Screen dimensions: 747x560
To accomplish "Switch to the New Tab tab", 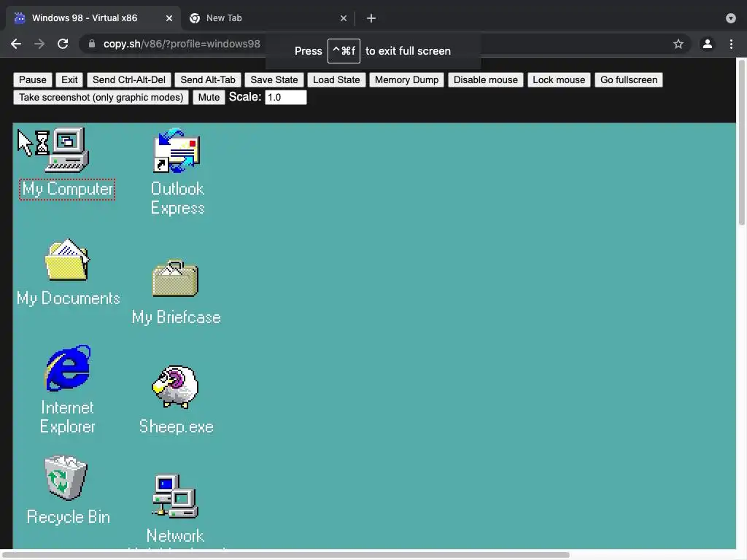I will (x=267, y=18).
